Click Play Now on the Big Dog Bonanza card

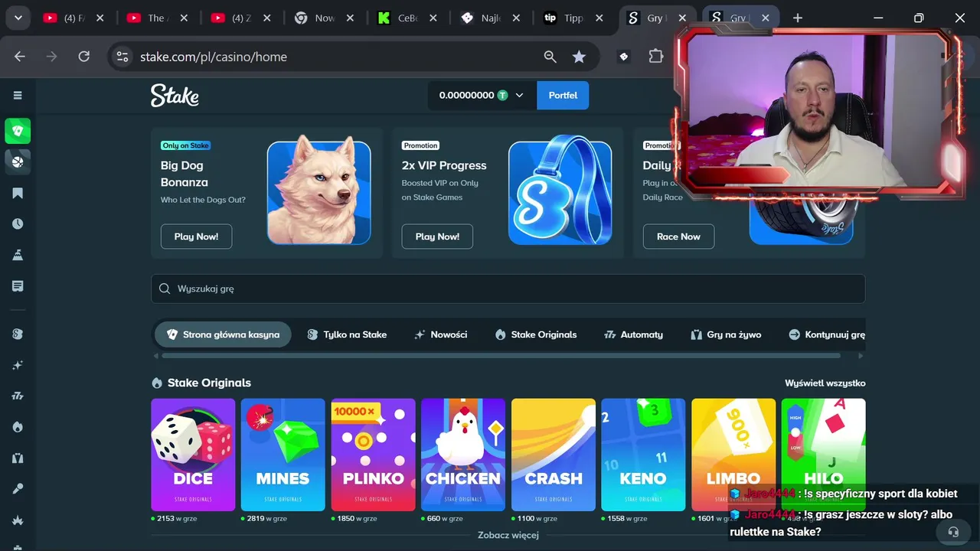tap(196, 236)
